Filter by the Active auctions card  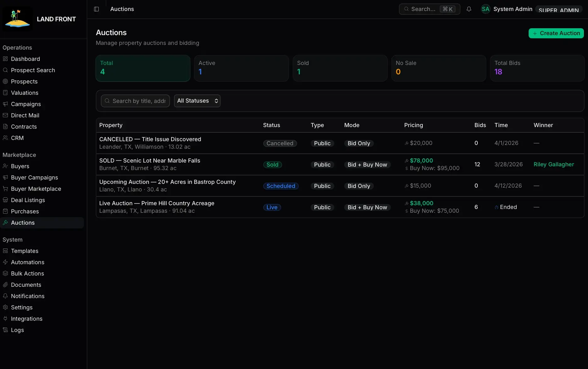(x=241, y=68)
